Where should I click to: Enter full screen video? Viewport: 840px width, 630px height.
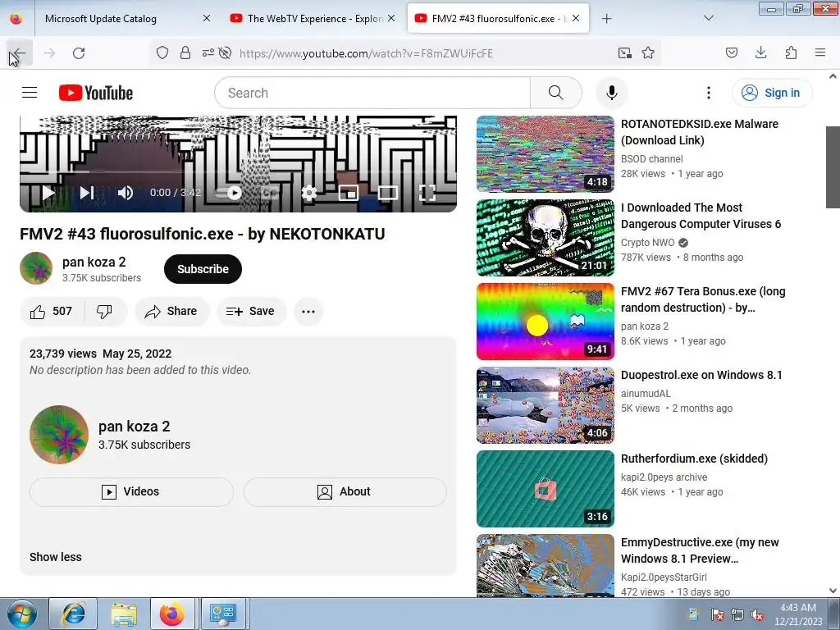(427, 192)
